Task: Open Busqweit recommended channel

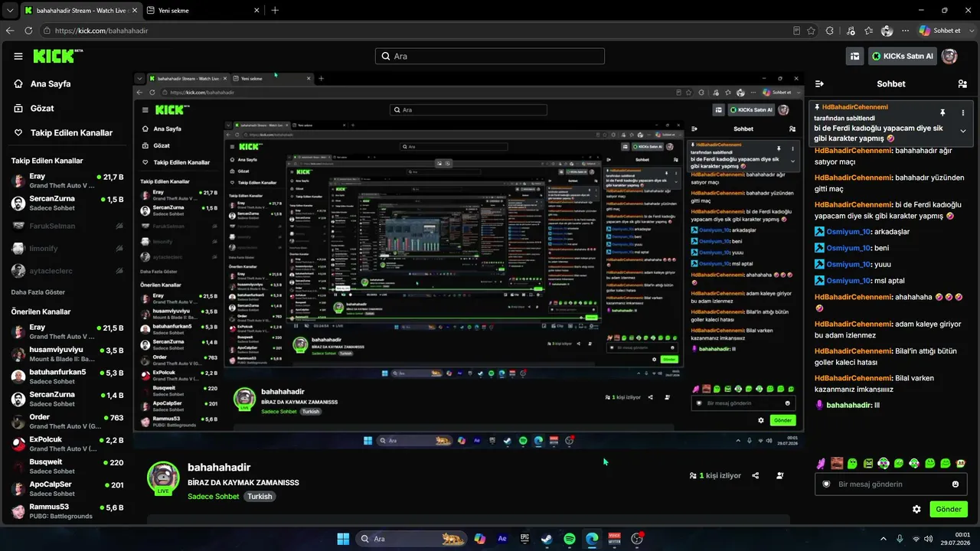Action: coord(67,466)
